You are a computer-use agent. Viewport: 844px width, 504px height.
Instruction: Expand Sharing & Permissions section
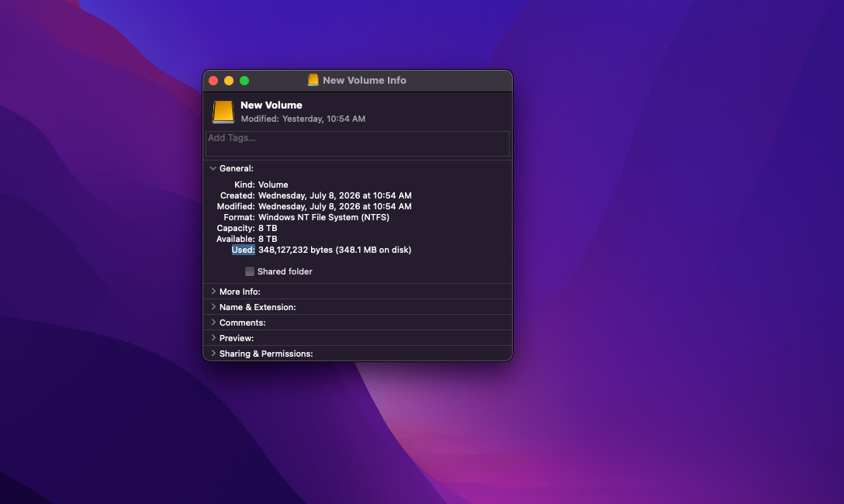[213, 354]
